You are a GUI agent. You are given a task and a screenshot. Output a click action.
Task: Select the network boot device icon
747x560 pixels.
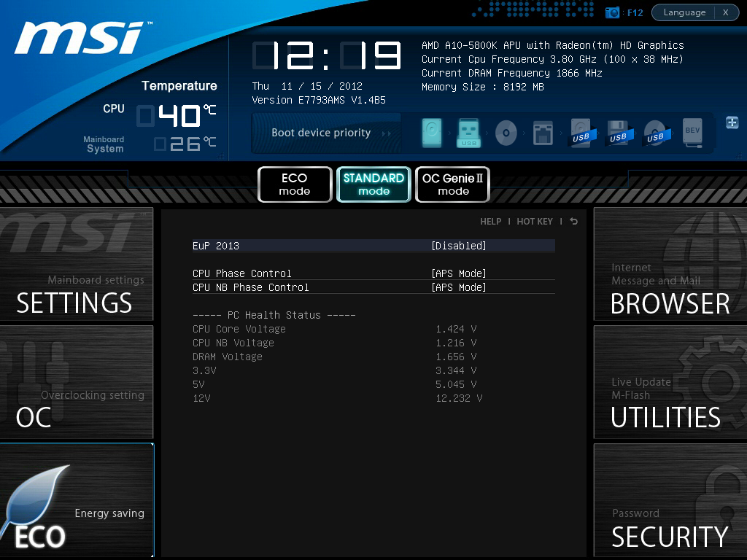pyautogui.click(x=543, y=133)
